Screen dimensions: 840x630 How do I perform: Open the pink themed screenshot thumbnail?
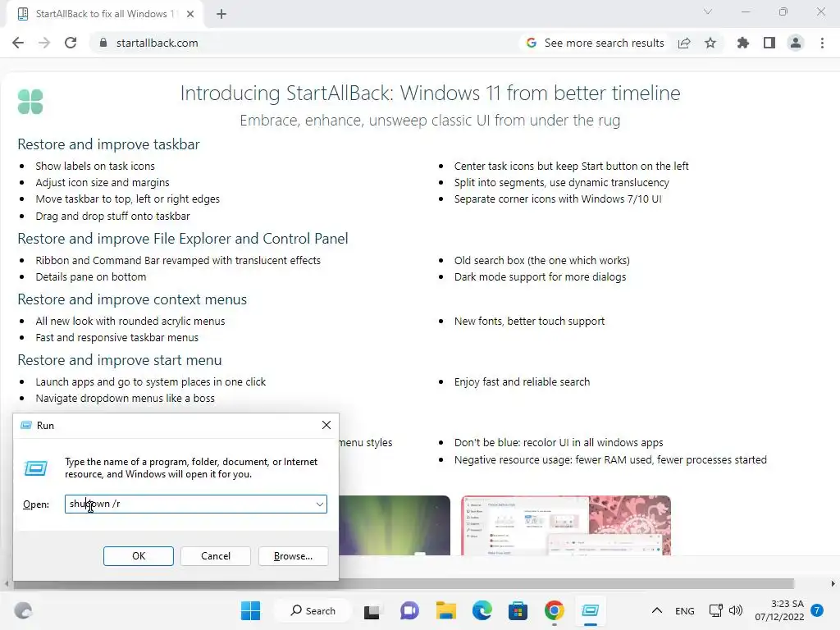pyautogui.click(x=566, y=526)
